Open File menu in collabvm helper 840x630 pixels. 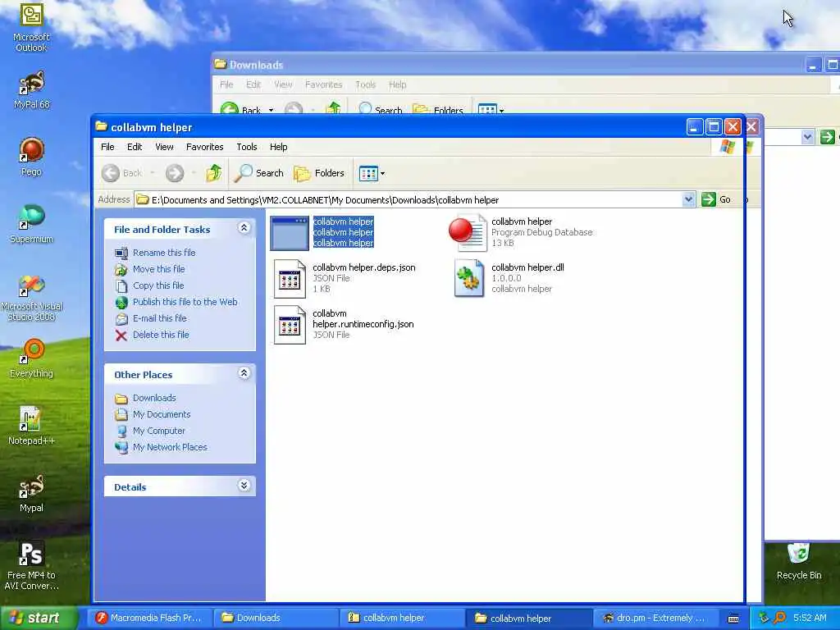pyautogui.click(x=107, y=147)
